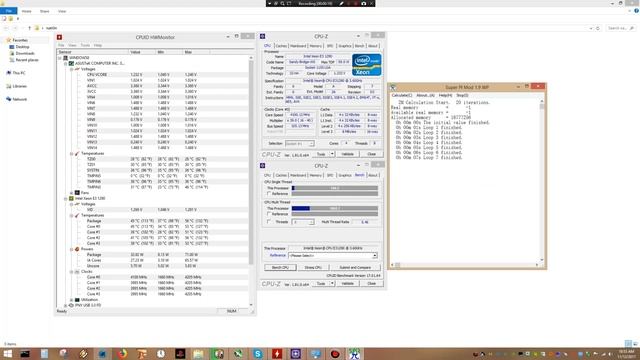Select the CPU VCORE row in HWMonitor

click(153, 75)
